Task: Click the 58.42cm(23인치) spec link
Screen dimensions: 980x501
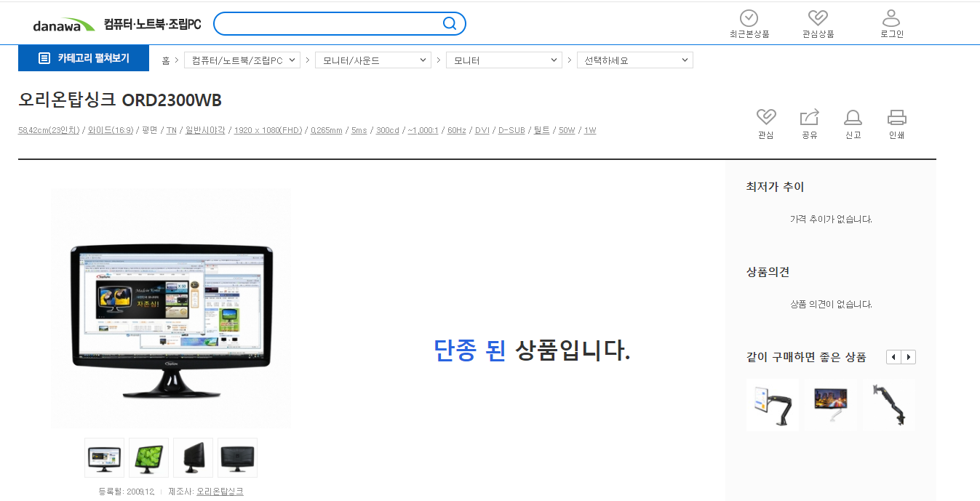Action: click(49, 130)
